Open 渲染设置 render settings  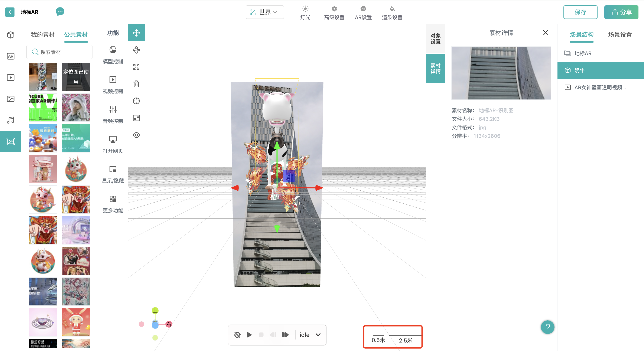click(392, 13)
